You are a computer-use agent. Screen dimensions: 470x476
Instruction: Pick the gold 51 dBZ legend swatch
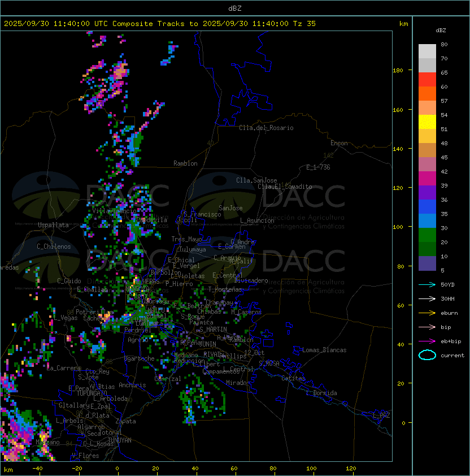click(427, 136)
